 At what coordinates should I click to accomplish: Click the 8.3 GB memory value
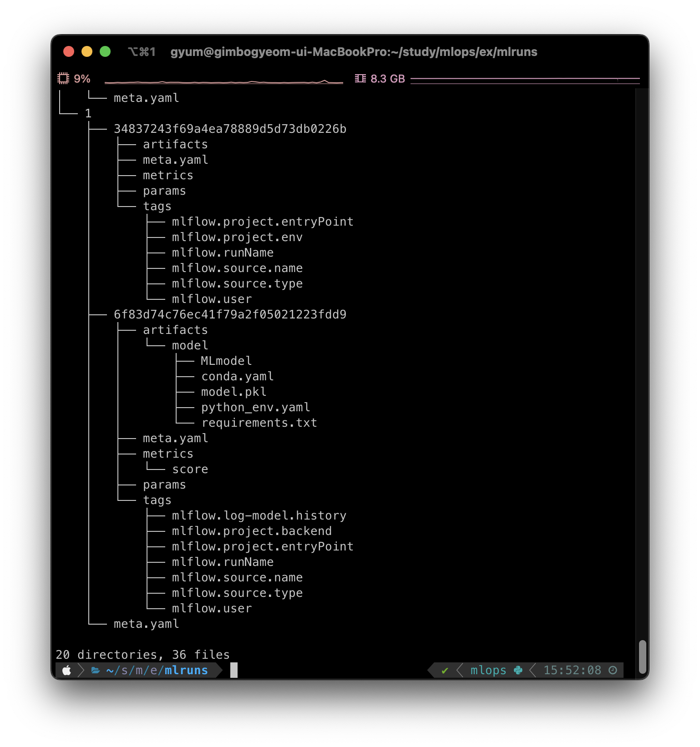click(x=388, y=79)
